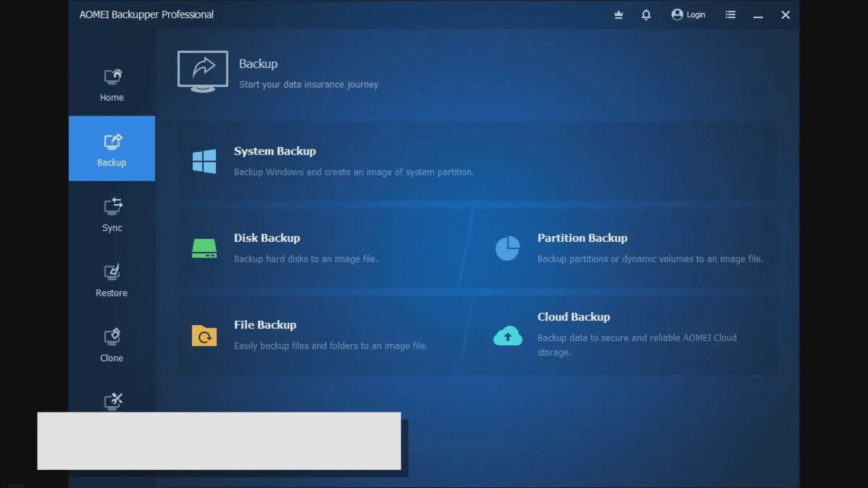Click 'Easily backup files and folders' description

point(330,346)
